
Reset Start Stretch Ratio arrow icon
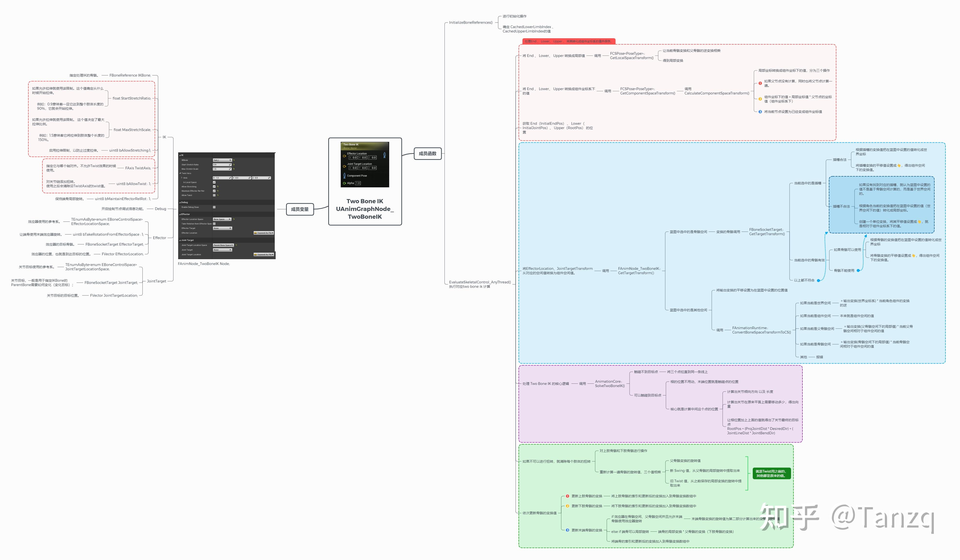point(234,165)
